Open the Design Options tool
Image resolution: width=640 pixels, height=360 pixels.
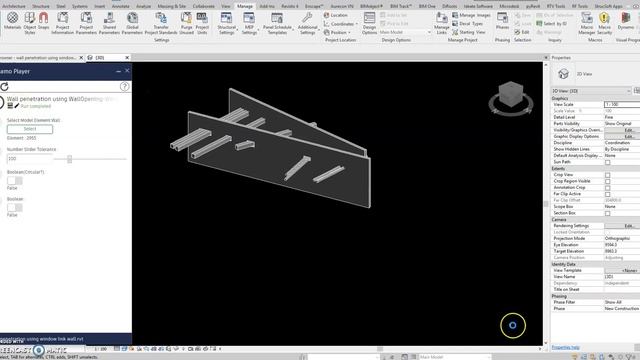[369, 22]
